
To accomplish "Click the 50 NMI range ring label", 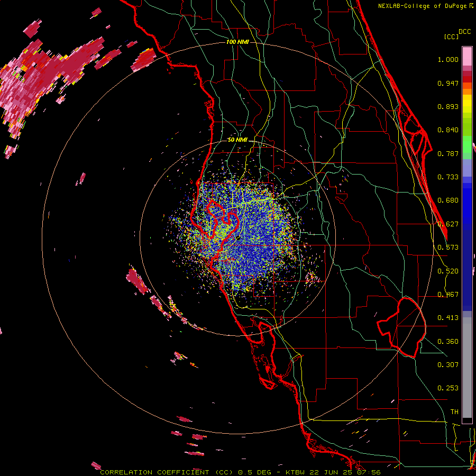I will point(237,140).
